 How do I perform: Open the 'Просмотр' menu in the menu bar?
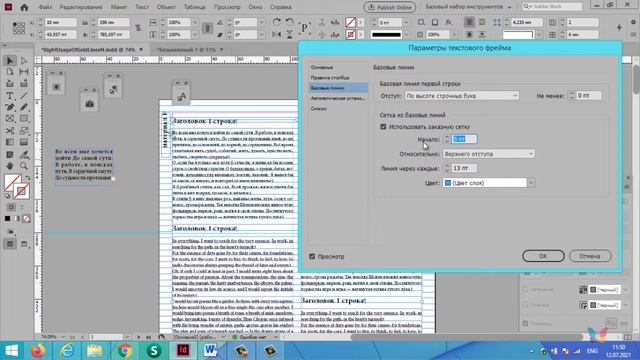coord(227,7)
